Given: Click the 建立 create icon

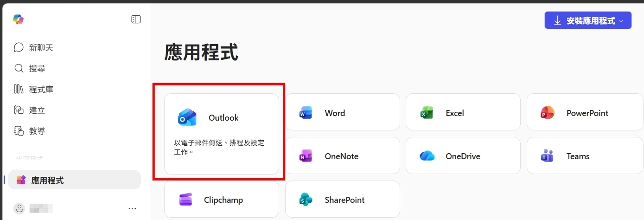Looking at the screenshot, I should click(x=19, y=110).
